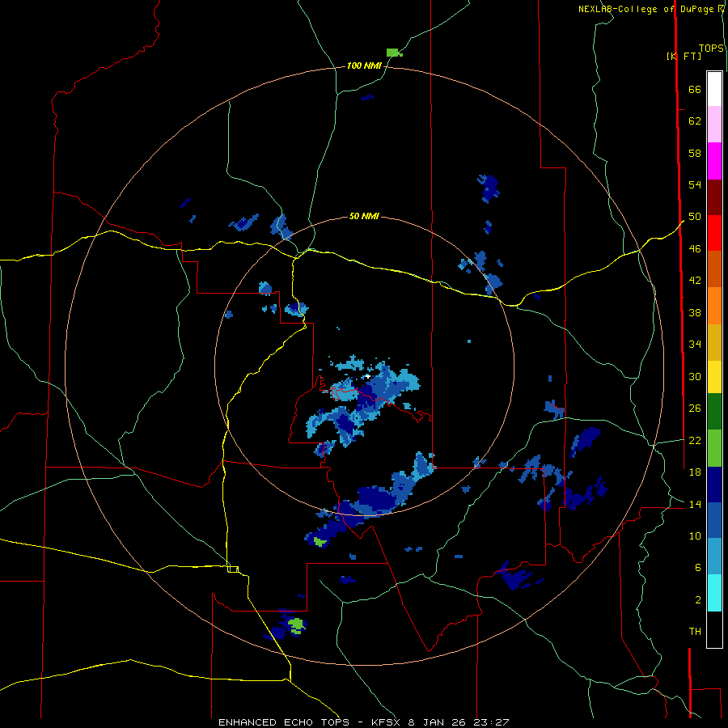This screenshot has width=728, height=728.
Task: Click the '8 JAN 26' date in caption
Action: [438, 722]
